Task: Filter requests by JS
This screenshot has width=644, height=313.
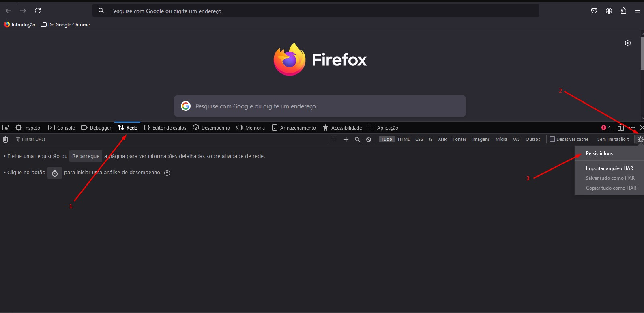Action: pos(431,139)
